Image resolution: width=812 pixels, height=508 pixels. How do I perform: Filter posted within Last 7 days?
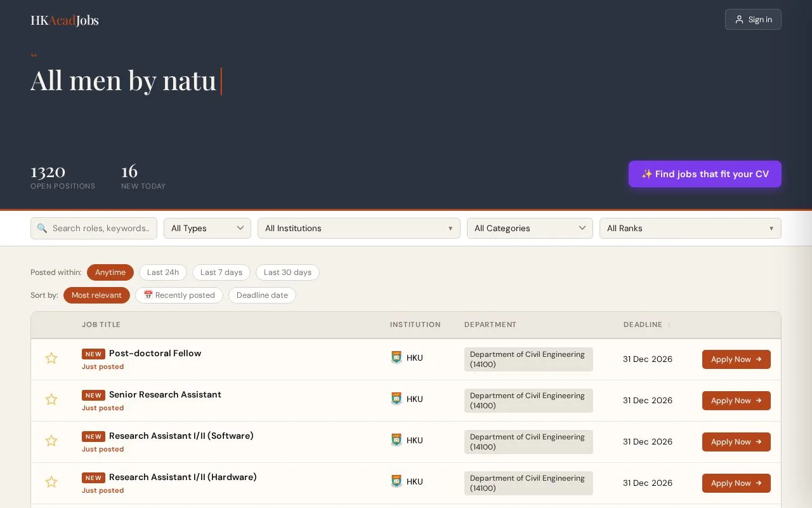221,272
